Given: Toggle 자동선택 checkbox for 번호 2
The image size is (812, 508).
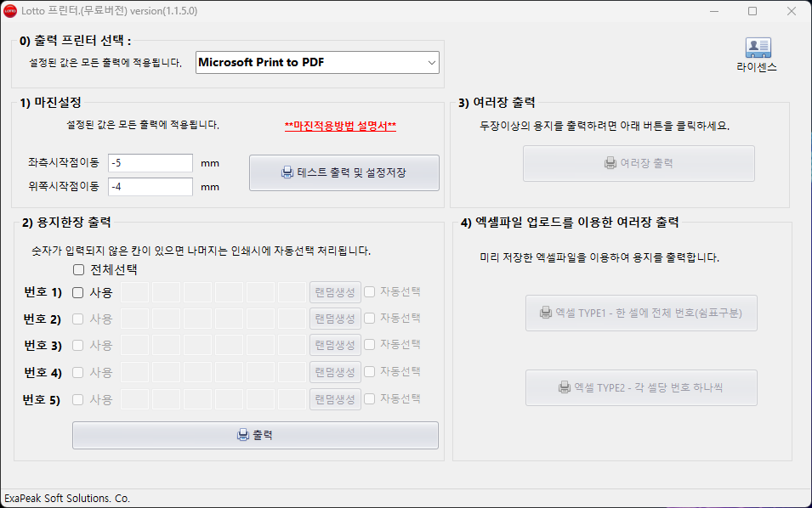Looking at the screenshot, I should [370, 319].
